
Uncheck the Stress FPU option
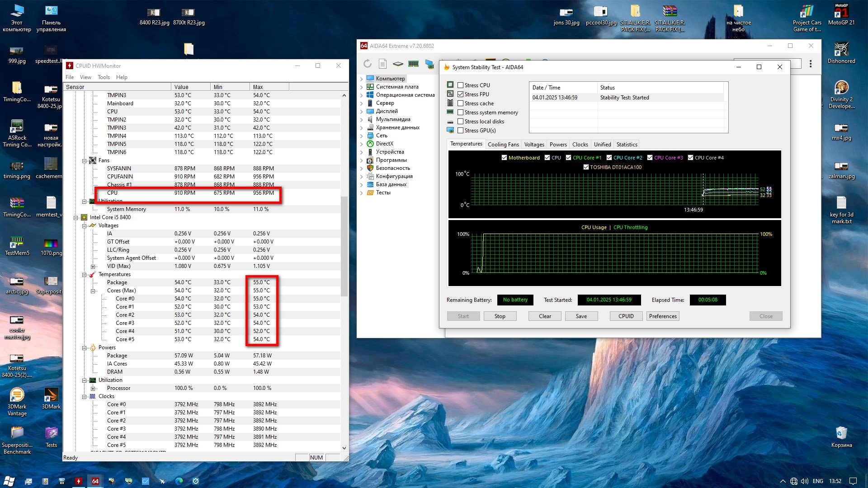(460, 94)
